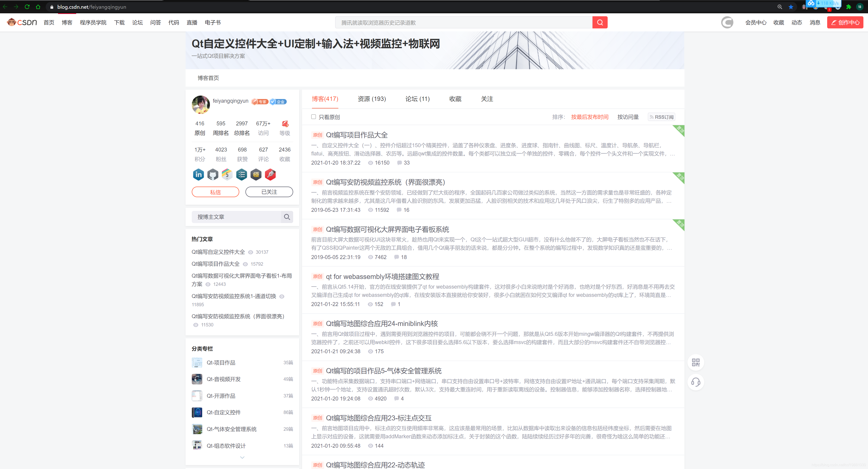
Task: Click the CSDN logo
Action: [x=22, y=22]
